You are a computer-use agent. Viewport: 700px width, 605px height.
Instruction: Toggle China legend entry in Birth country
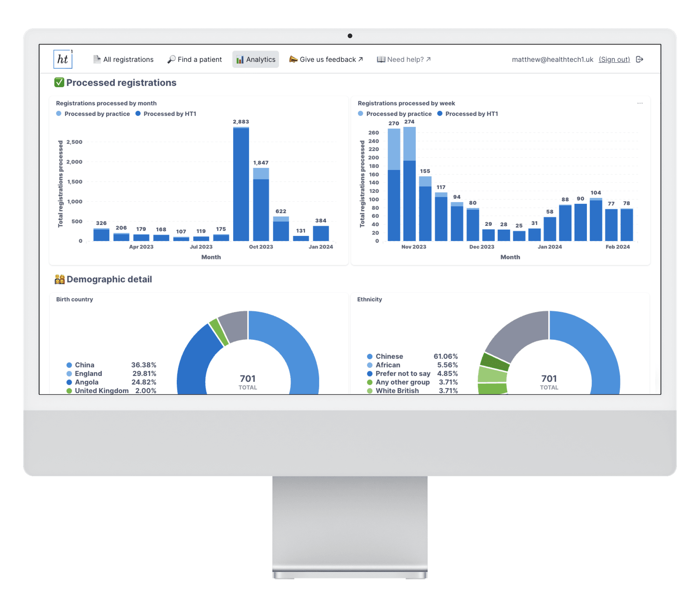[x=111, y=365]
